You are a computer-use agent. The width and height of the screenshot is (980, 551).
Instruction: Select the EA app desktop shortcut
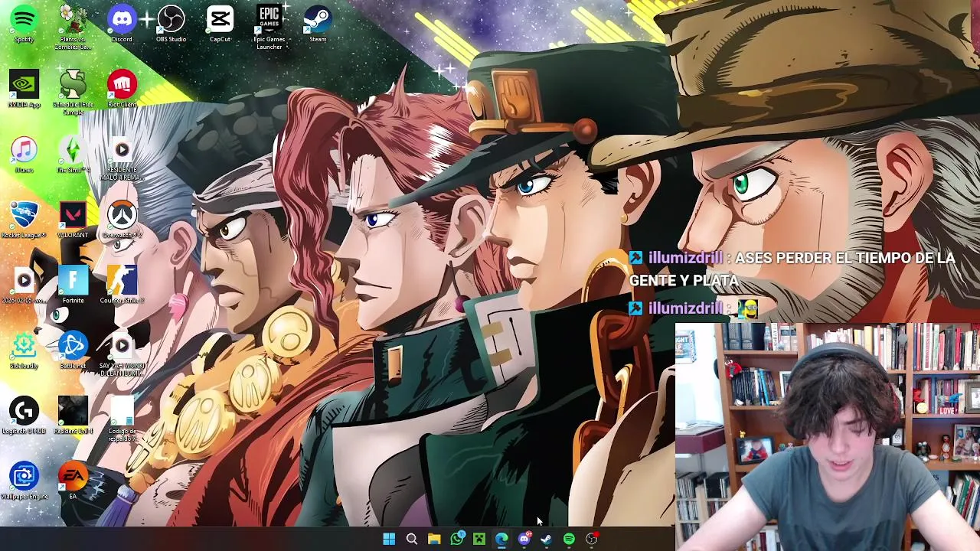73,481
